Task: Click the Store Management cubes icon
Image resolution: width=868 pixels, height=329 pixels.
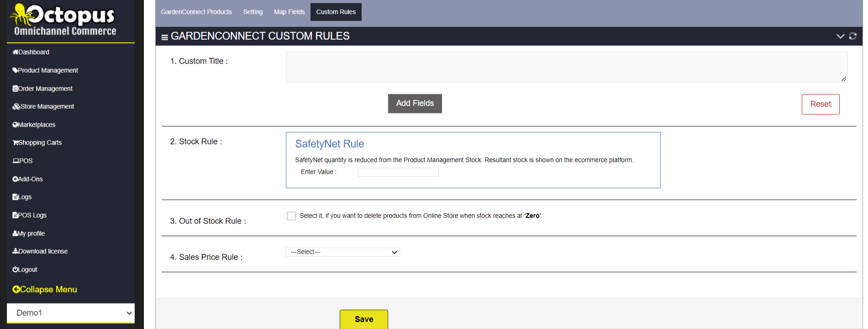Action: click(16, 106)
